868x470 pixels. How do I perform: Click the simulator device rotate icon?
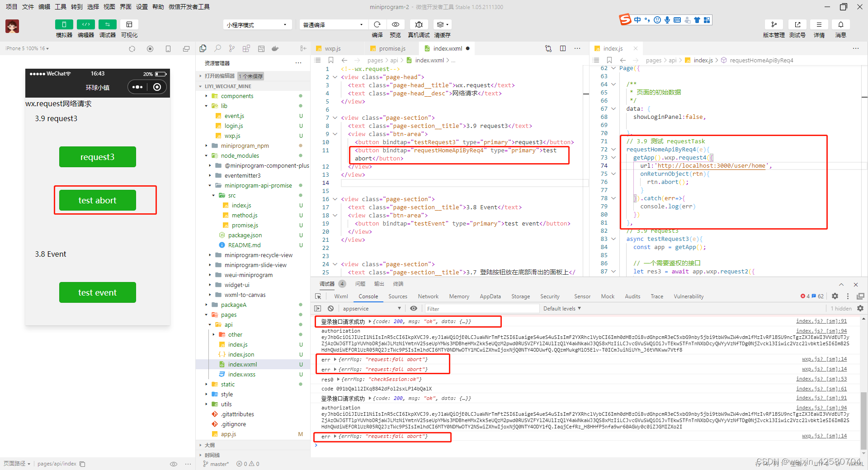click(168, 49)
